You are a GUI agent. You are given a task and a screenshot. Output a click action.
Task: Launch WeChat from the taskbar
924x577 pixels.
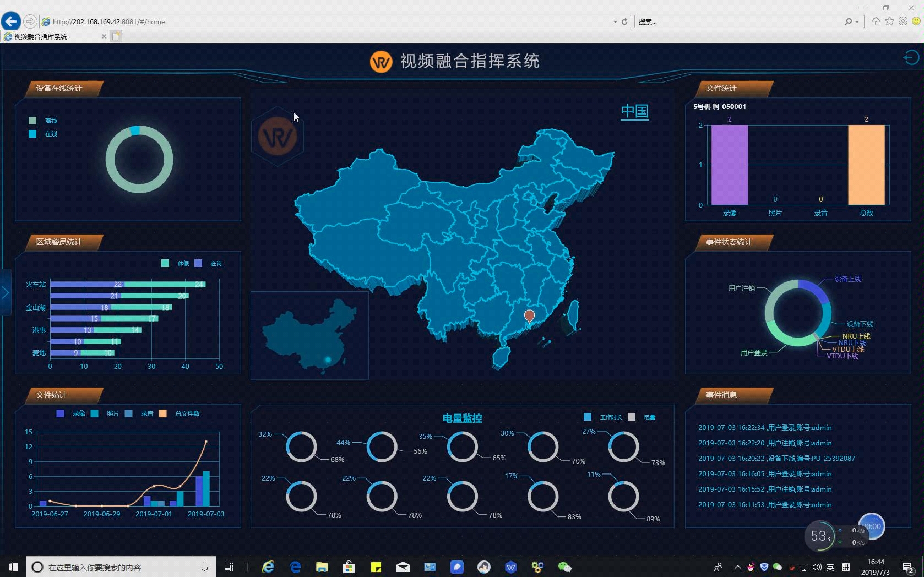click(x=564, y=567)
